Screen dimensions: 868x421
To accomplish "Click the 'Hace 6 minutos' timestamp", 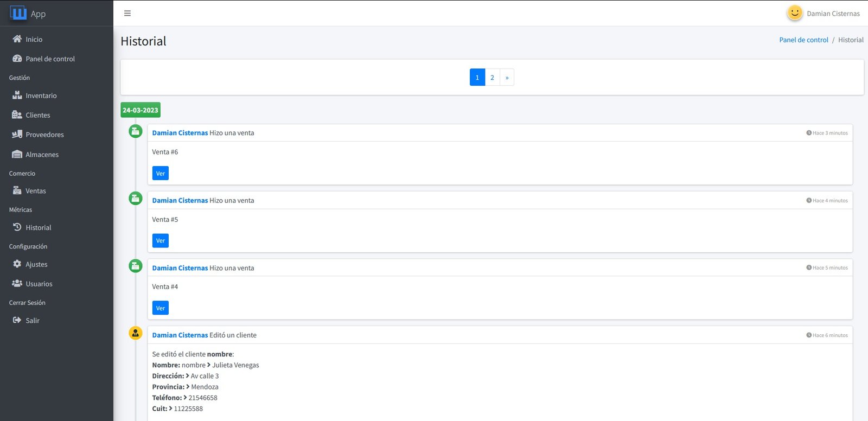I will point(830,335).
